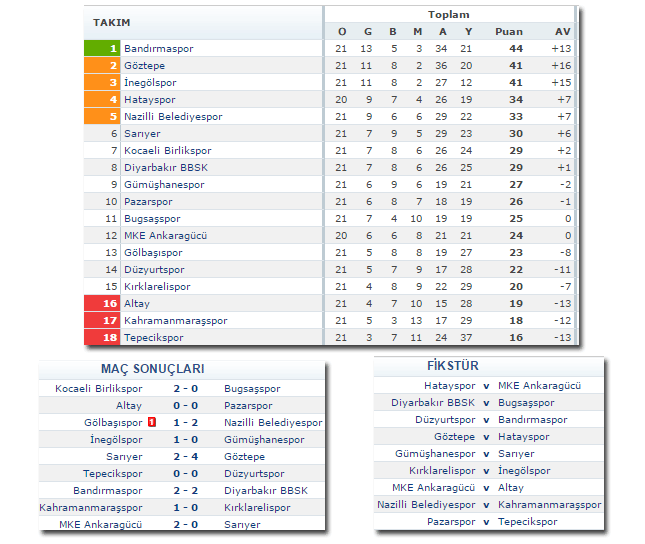Click Kocaeli Birlikspor in match results

pyautogui.click(x=99, y=388)
